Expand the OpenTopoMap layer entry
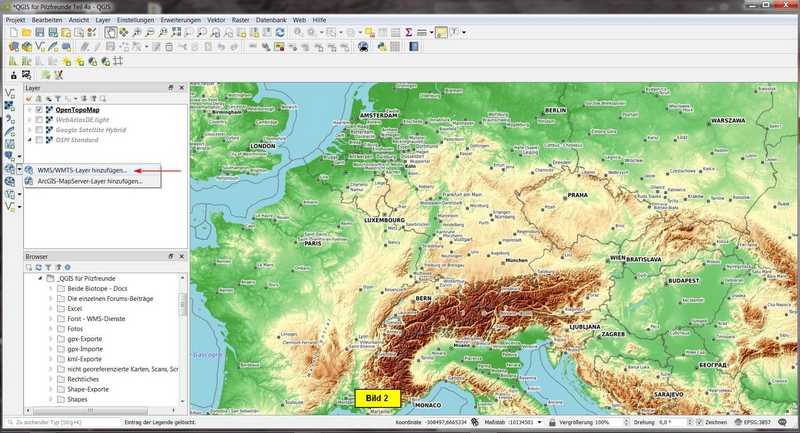 point(30,110)
